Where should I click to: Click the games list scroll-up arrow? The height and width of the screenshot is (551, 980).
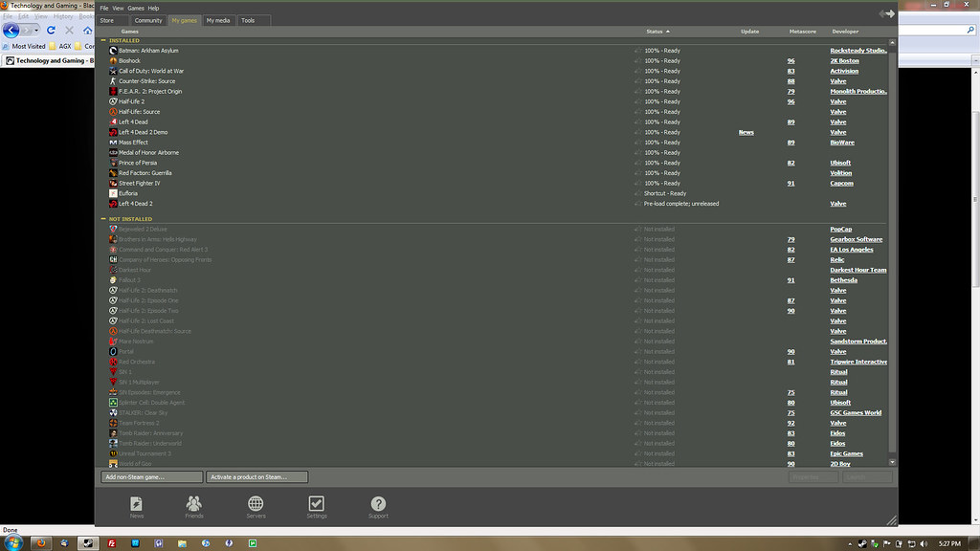[x=892, y=42]
